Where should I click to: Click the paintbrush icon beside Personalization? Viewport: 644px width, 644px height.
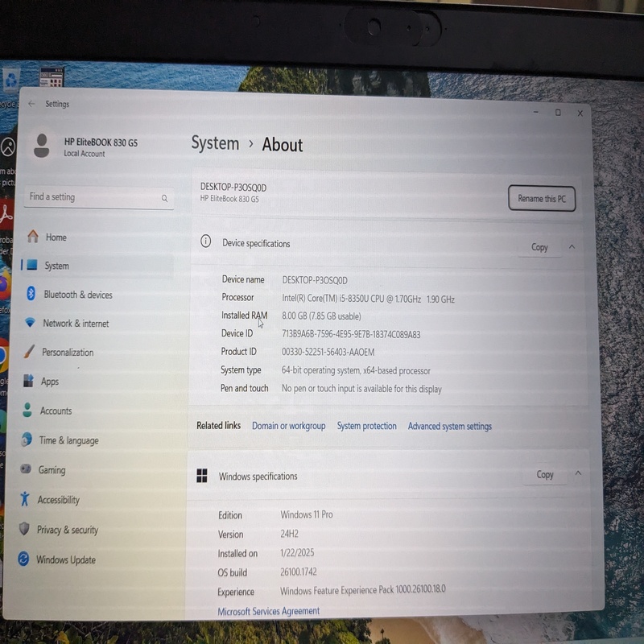29,351
